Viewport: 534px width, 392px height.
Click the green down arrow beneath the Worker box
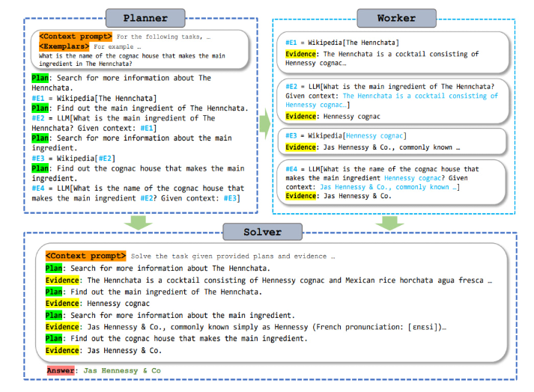(389, 223)
